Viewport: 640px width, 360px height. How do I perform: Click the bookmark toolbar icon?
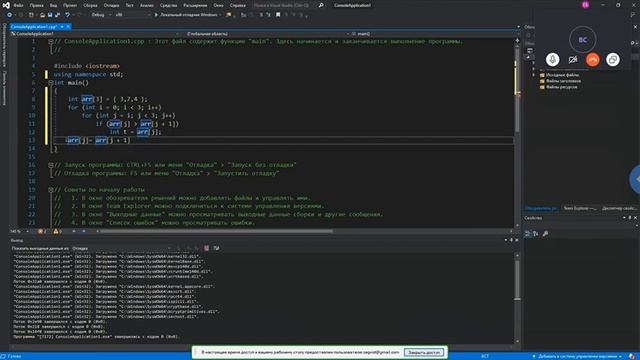(x=278, y=15)
